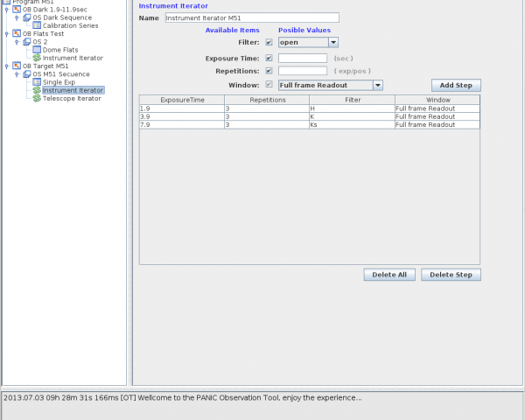Sort by the ExposureTime column header

point(181,101)
